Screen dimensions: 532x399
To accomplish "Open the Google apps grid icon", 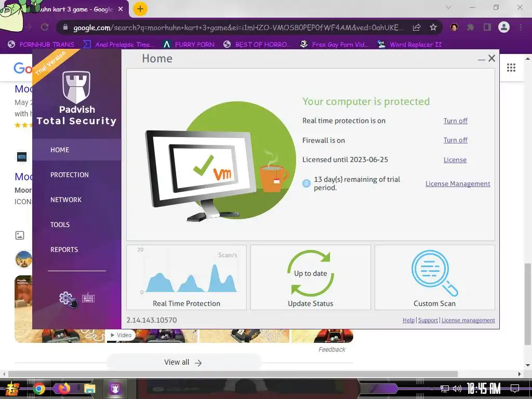I will click(511, 68).
